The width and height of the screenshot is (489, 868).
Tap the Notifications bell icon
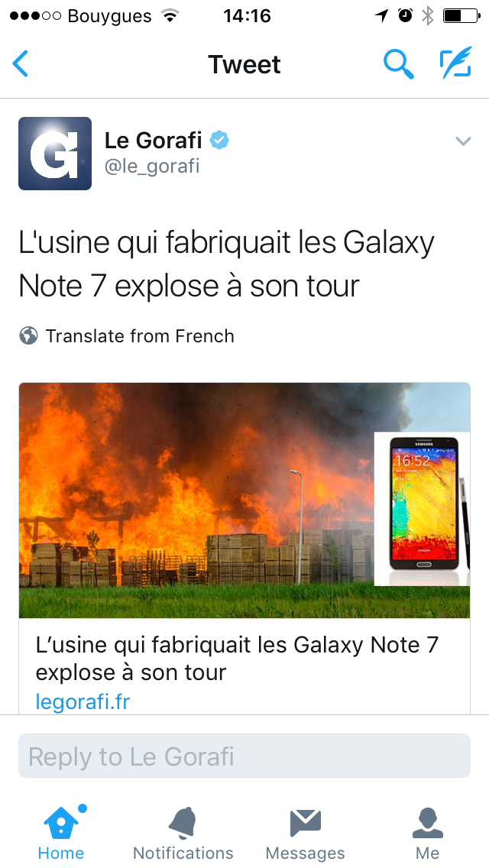coord(183,823)
